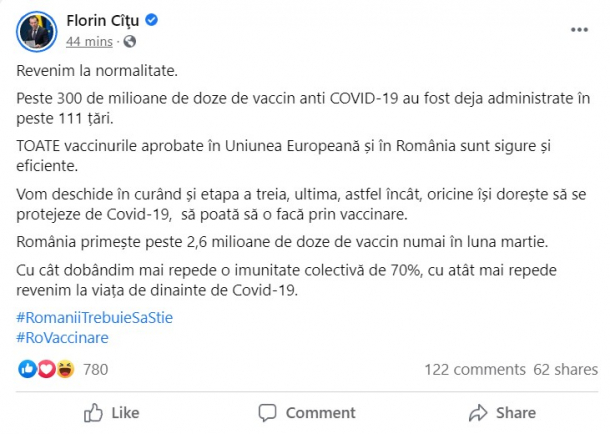The image size is (610, 434).
Task: Open Florin Cîțu's profile picture
Action: [37, 31]
